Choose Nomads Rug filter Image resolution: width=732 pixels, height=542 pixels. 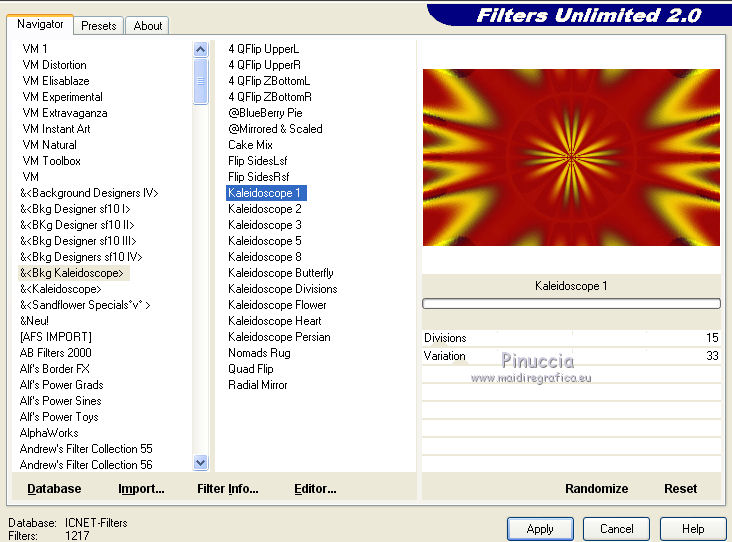pyautogui.click(x=259, y=353)
